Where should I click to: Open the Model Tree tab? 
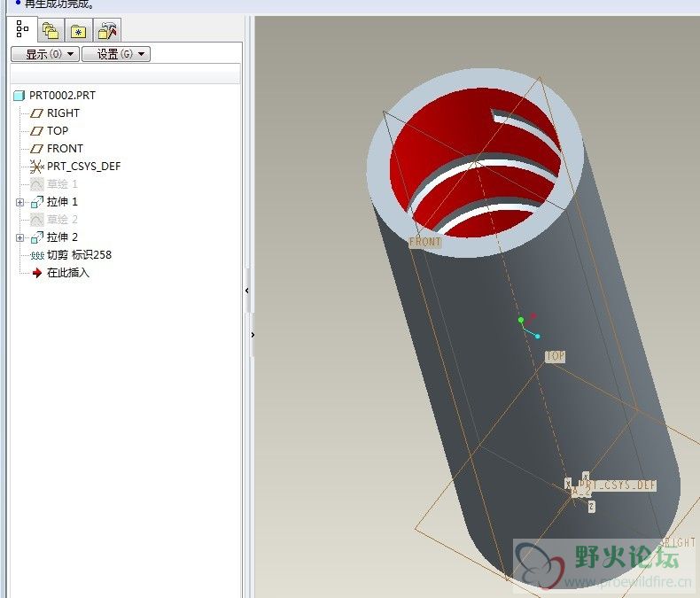pos(22,29)
